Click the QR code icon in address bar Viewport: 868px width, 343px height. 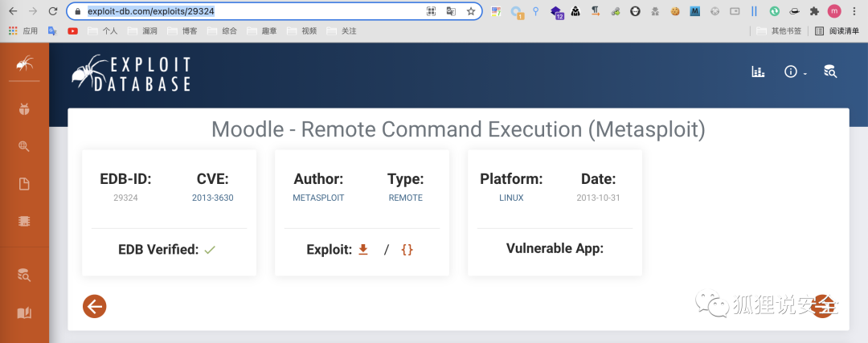click(x=431, y=11)
